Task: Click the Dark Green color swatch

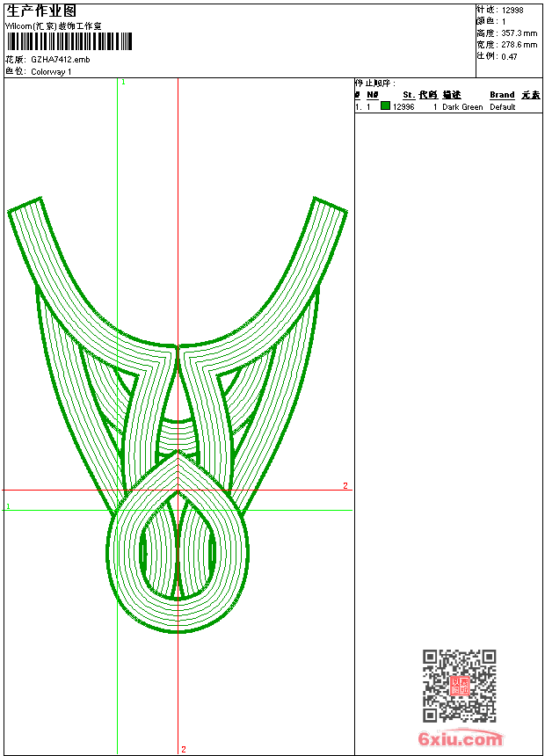Action: click(x=385, y=106)
